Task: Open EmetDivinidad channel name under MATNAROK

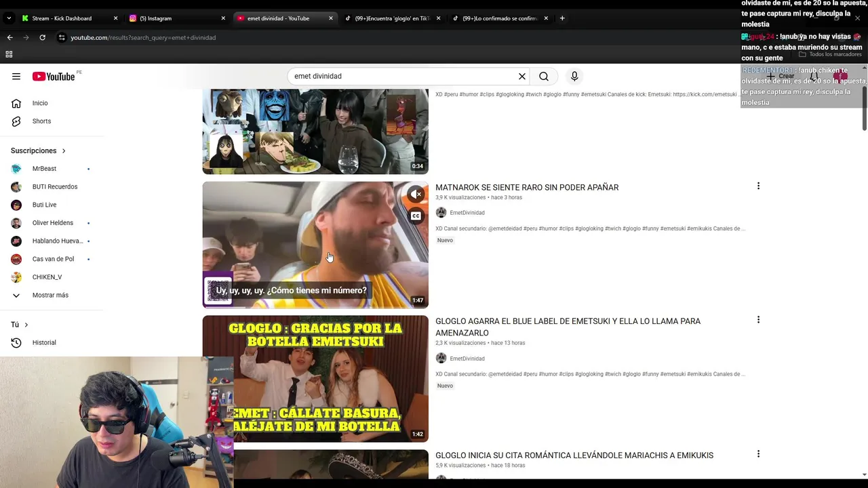Action: 467,213
